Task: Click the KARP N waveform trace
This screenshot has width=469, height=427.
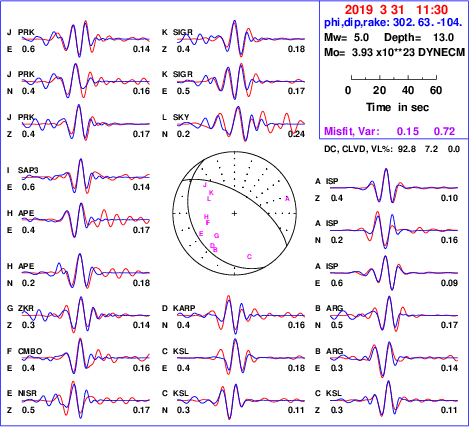Action: click(x=241, y=315)
